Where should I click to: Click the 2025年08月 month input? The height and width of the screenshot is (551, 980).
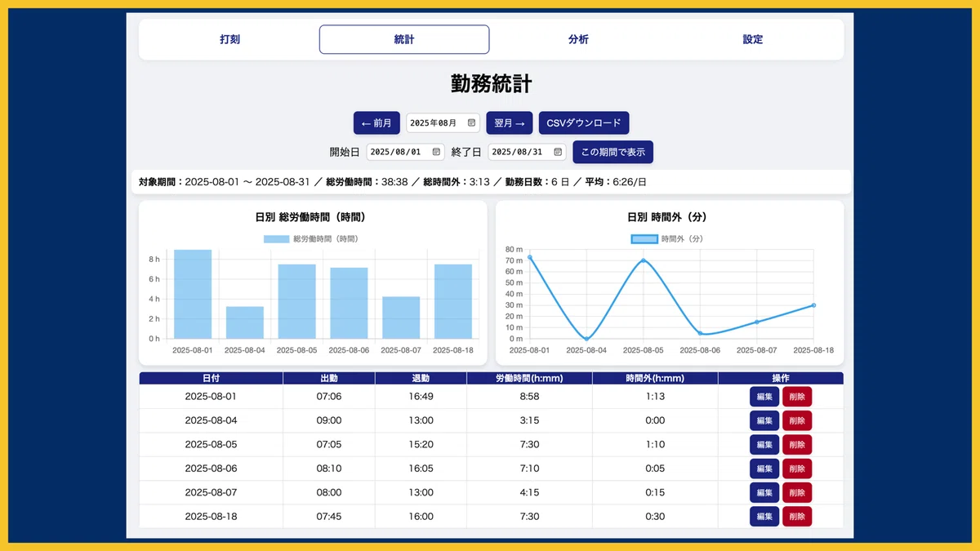[443, 123]
